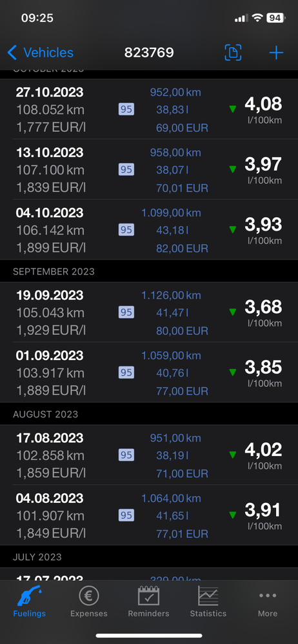298x644 pixels.
Task: Open the 04.08.2023 fueling entry
Action: (x=149, y=515)
